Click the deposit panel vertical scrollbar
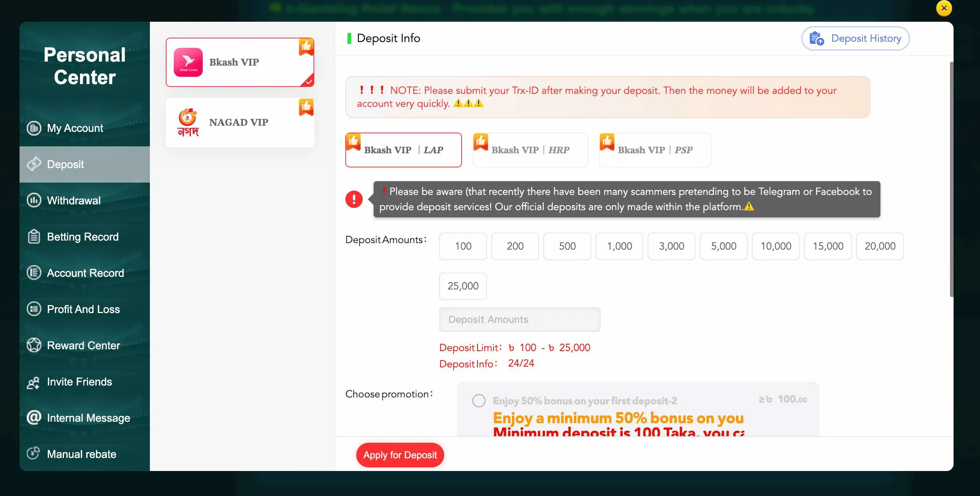980x496 pixels. click(x=951, y=179)
